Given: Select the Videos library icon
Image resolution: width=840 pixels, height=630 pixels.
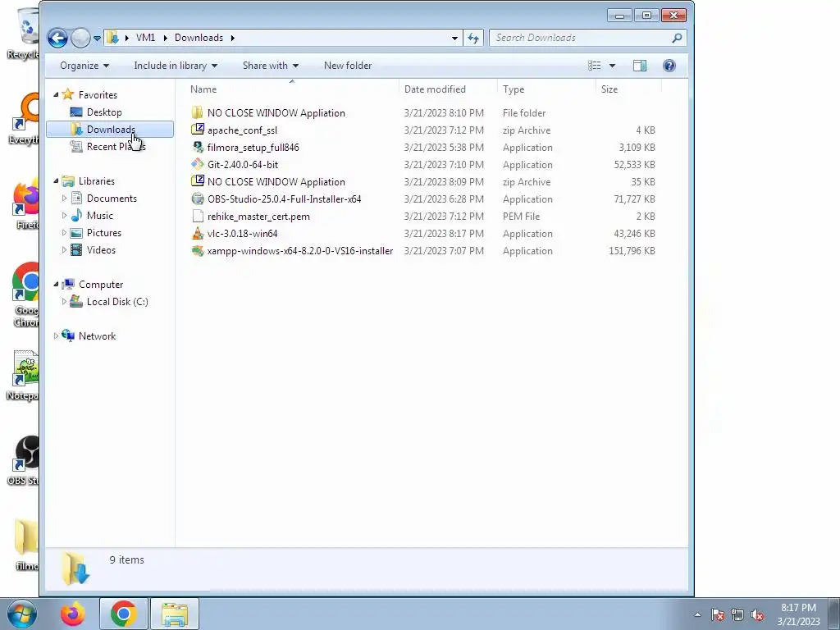Looking at the screenshot, I should pos(76,249).
